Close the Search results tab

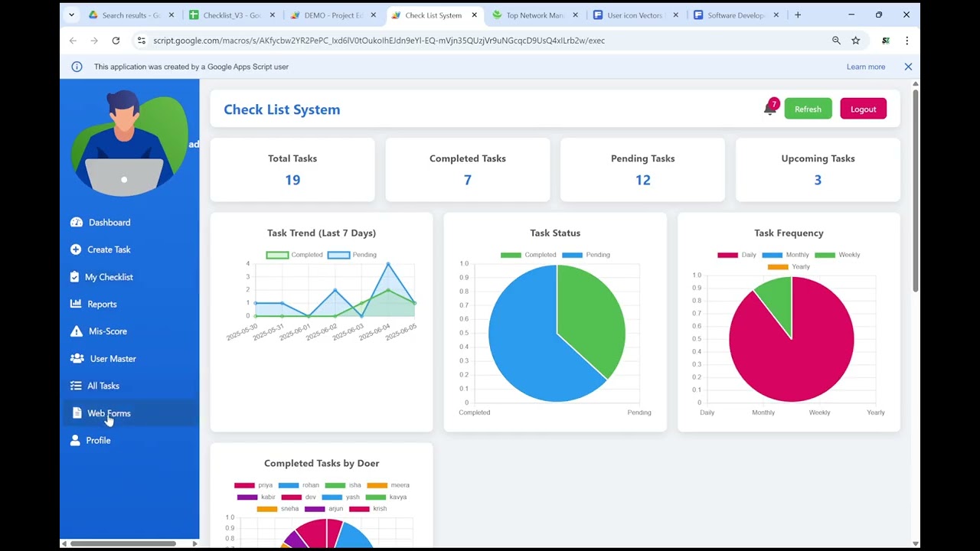click(171, 15)
